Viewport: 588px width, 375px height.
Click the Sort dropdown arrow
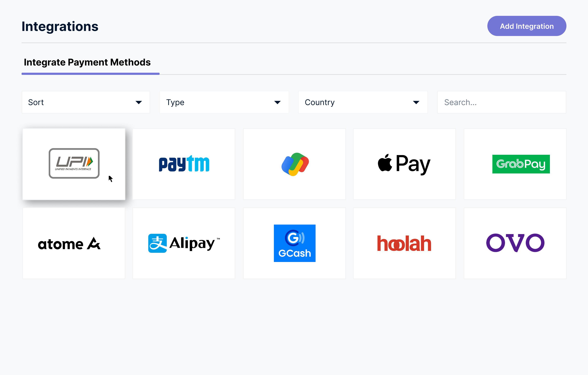point(139,102)
